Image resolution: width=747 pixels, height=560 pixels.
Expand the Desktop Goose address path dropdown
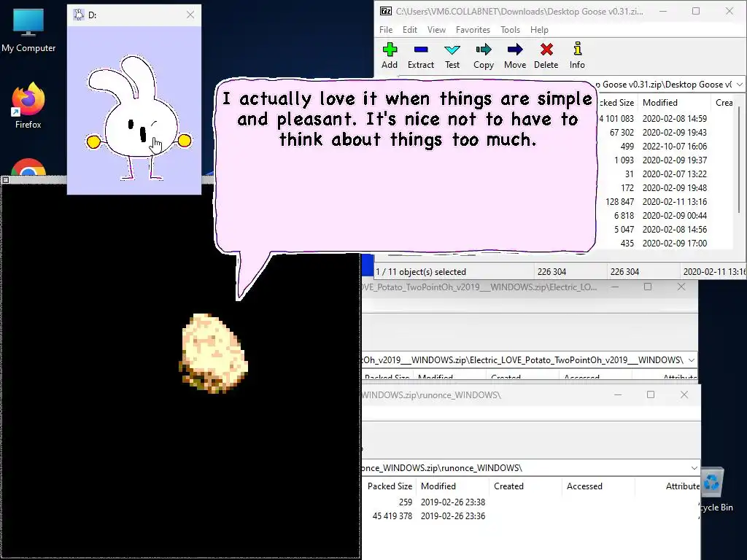(739, 85)
